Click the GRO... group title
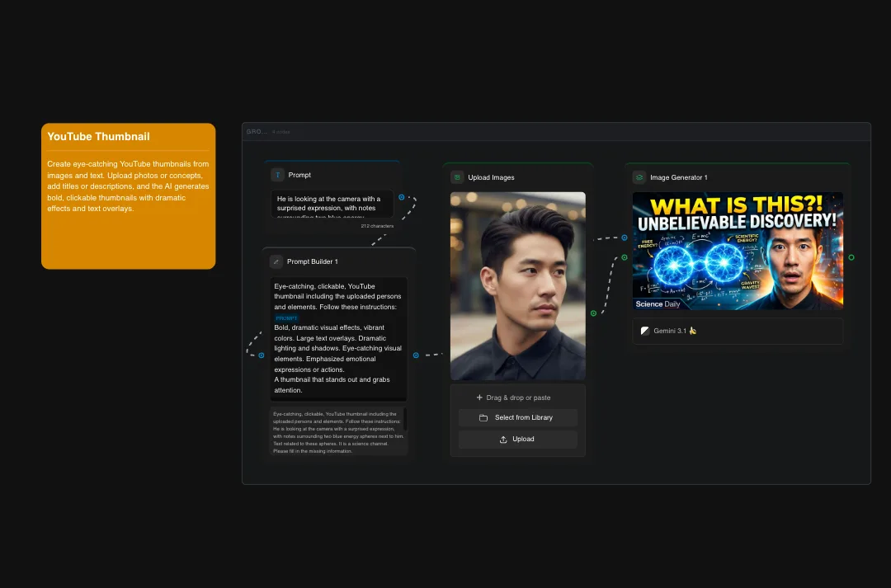Image resolution: width=891 pixels, height=588 pixels. 255,131
